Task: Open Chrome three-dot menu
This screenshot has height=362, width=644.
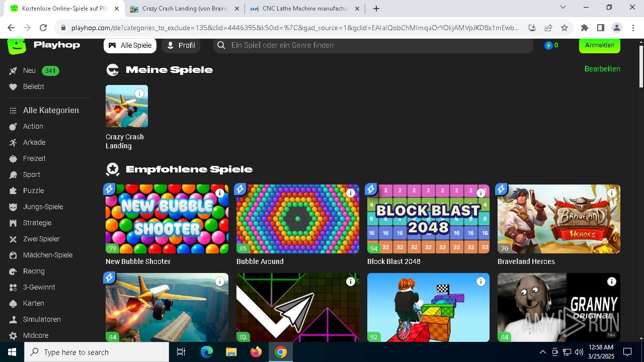Action: point(633,28)
